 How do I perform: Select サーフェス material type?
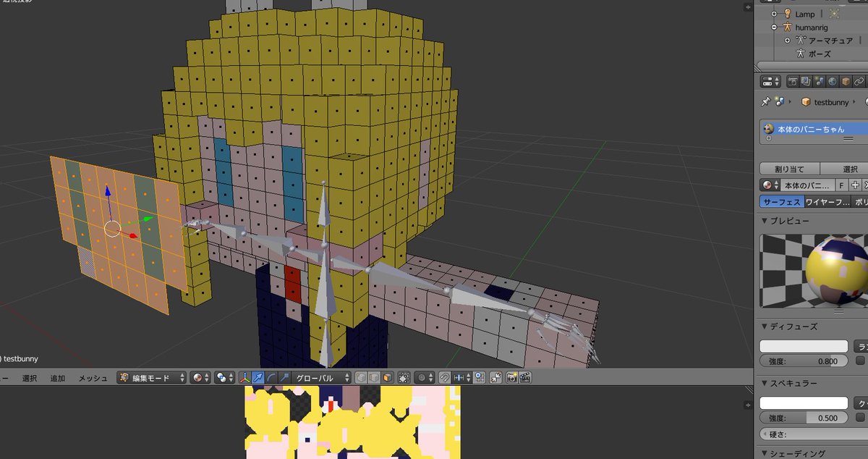point(781,203)
